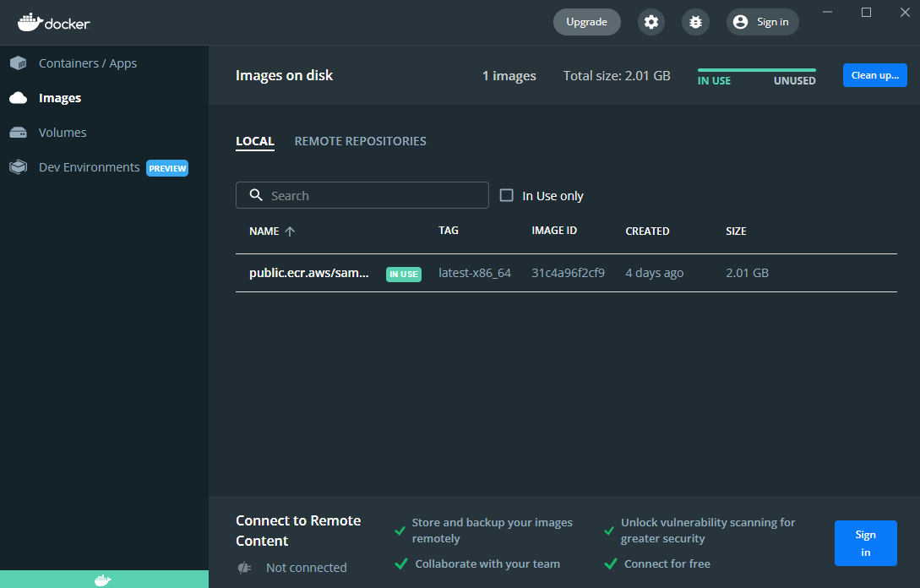The image size is (920, 588).
Task: Click the whale icon in bottom status bar
Action: point(103,580)
